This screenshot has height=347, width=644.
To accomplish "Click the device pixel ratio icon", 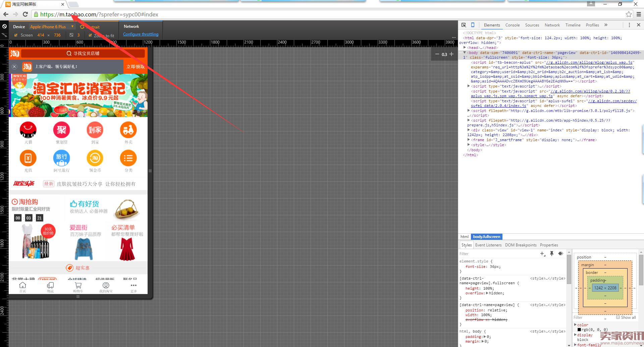I will click(71, 35).
